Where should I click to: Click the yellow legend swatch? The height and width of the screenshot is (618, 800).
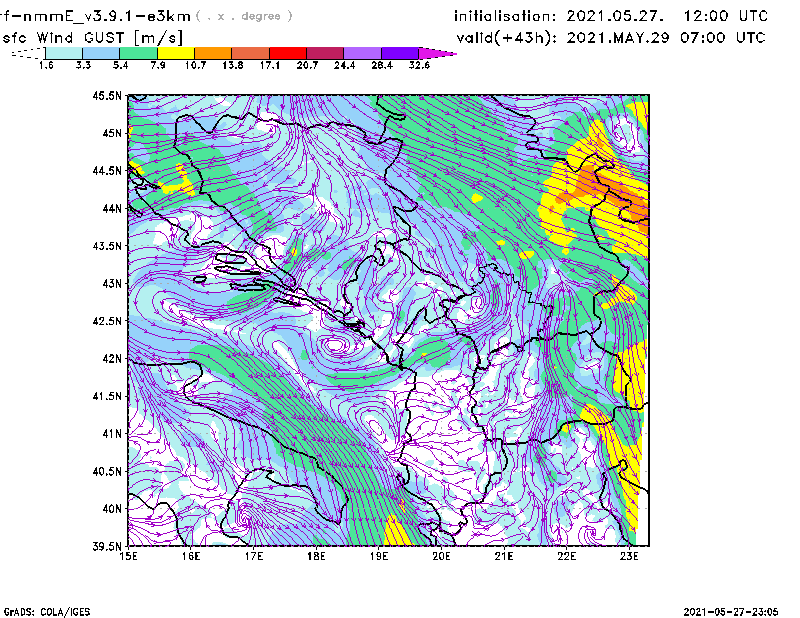click(x=176, y=53)
